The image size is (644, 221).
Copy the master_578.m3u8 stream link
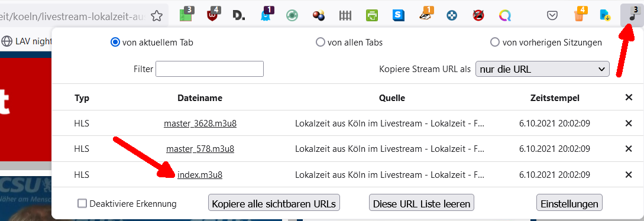click(200, 149)
